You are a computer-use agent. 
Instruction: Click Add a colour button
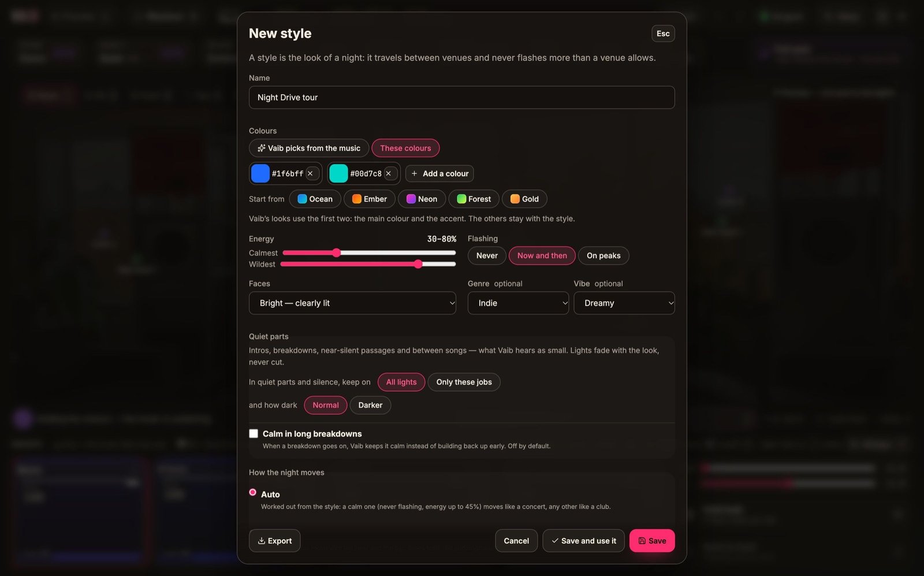click(x=439, y=173)
